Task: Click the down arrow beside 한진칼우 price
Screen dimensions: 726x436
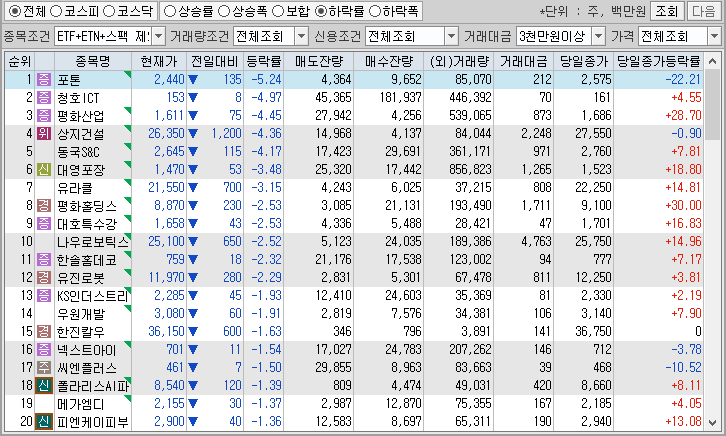Action: [x=193, y=332]
